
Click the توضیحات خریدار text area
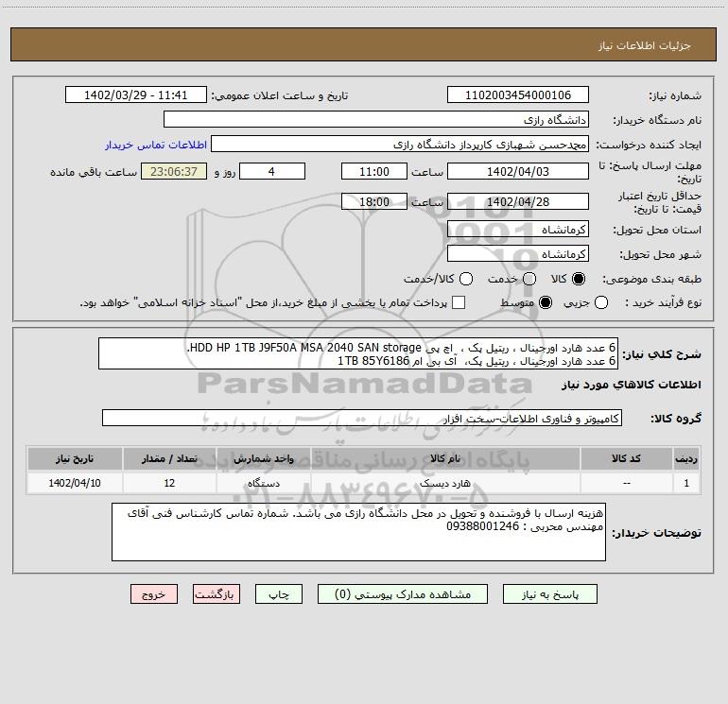tap(358, 532)
